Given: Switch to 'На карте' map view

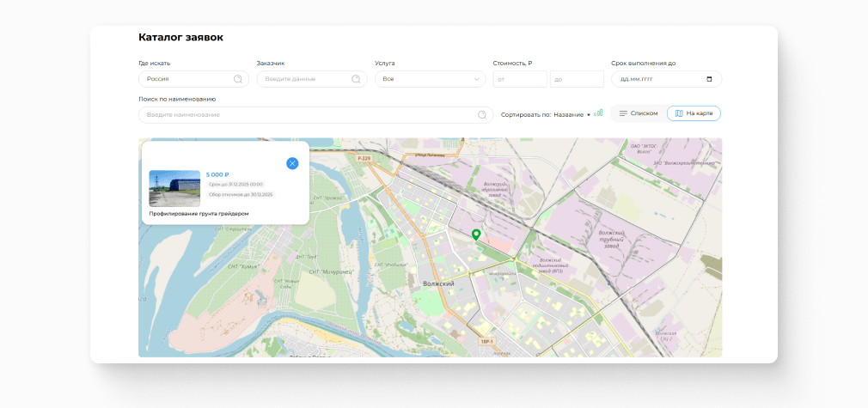Looking at the screenshot, I should point(694,113).
